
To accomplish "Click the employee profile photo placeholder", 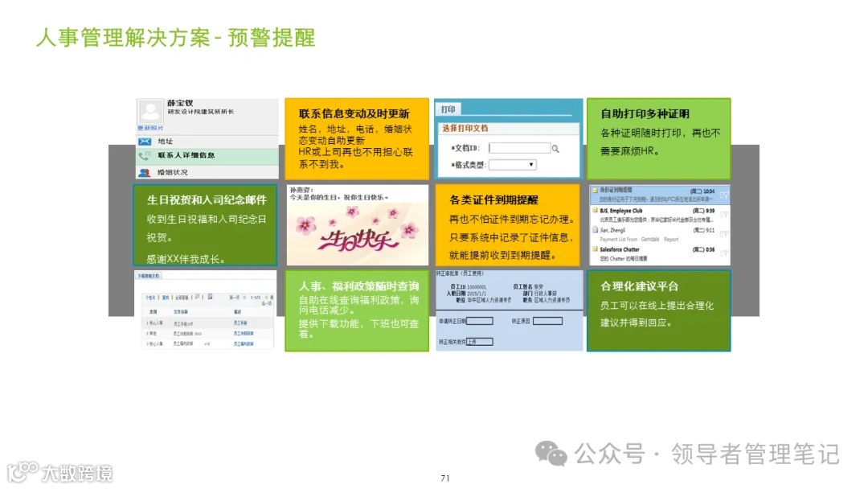I will (x=150, y=110).
